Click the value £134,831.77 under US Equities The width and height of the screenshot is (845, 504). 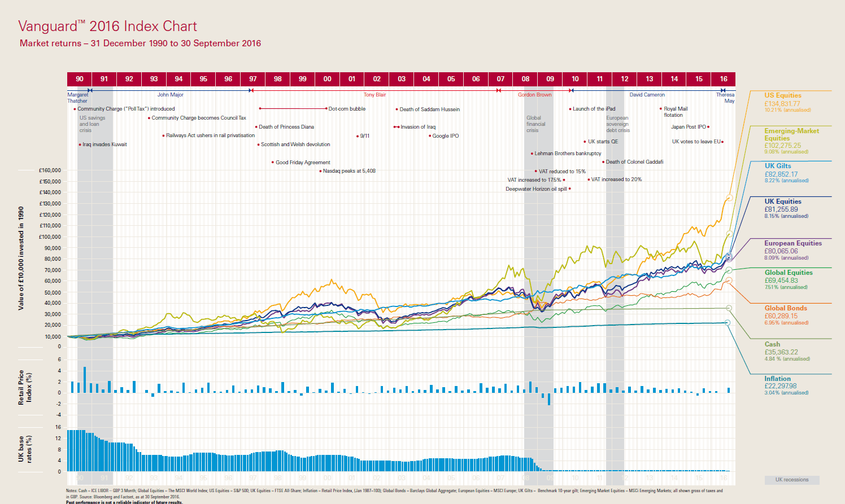782,104
